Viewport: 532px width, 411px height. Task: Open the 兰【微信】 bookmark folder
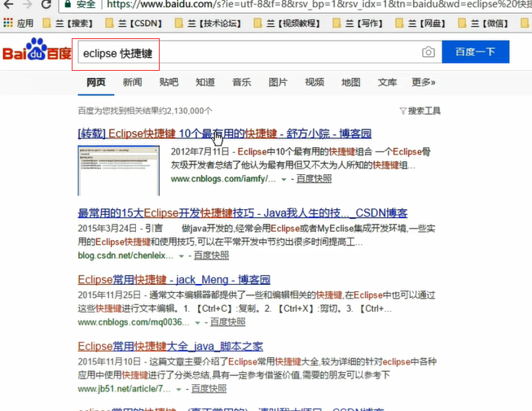click(x=483, y=24)
